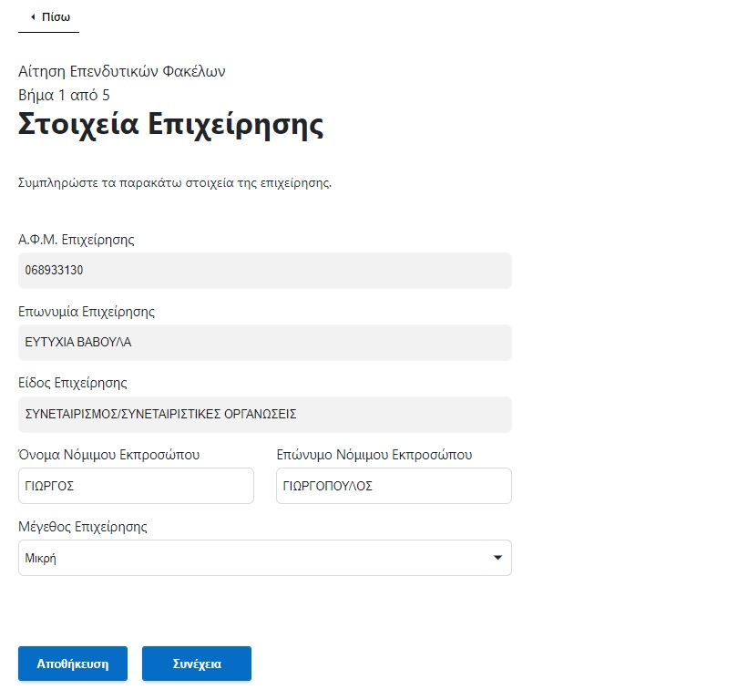Focus the ΓΙΩΡΓΟΣ first name input

[x=136, y=485]
